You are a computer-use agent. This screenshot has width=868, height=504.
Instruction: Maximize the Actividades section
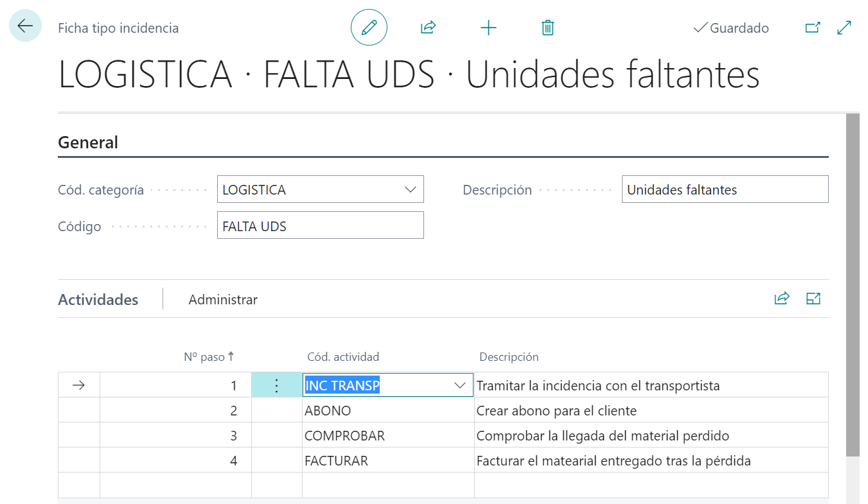pos(813,299)
